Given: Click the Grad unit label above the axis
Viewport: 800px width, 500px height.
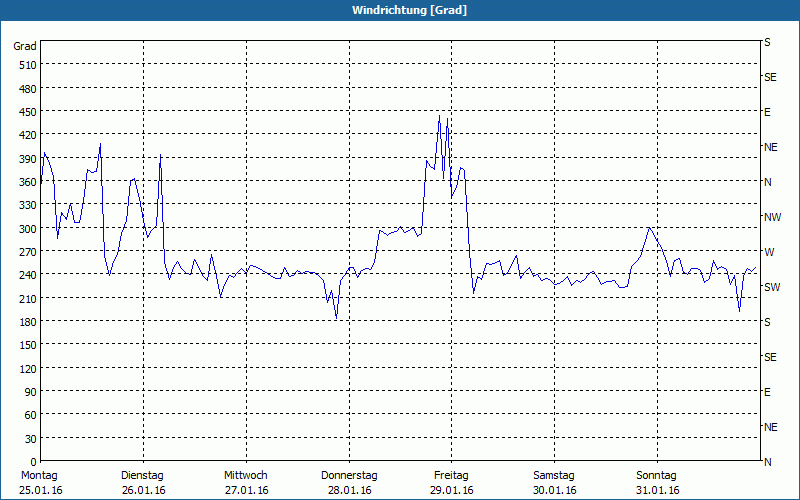Looking at the screenshot, I should tap(25, 46).
